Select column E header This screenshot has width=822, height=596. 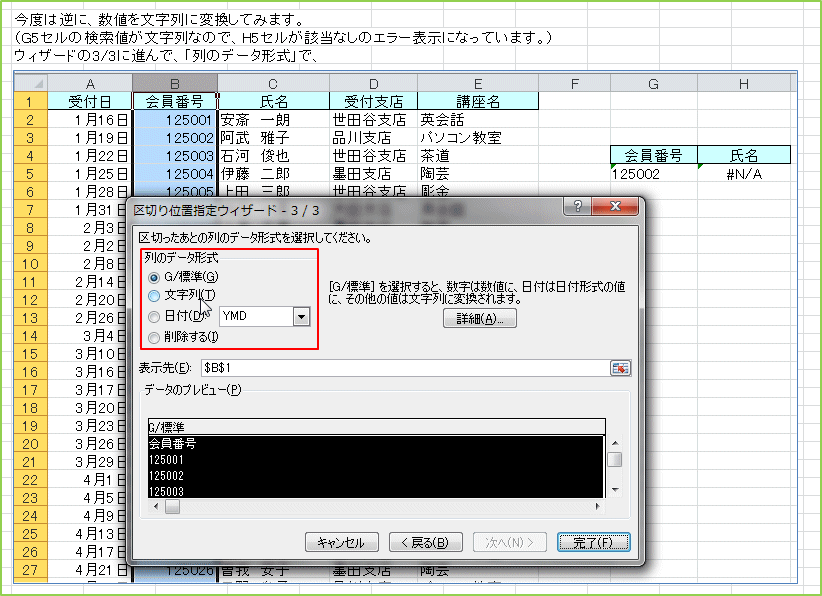pyautogui.click(x=478, y=83)
